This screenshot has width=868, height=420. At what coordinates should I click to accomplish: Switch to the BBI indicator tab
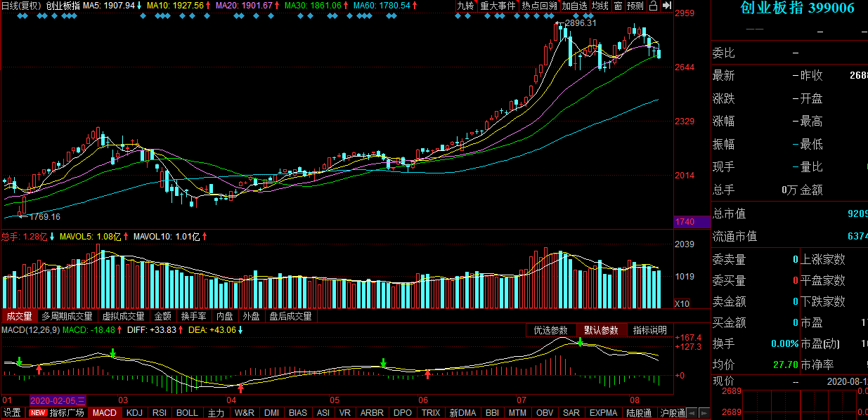tap(492, 413)
